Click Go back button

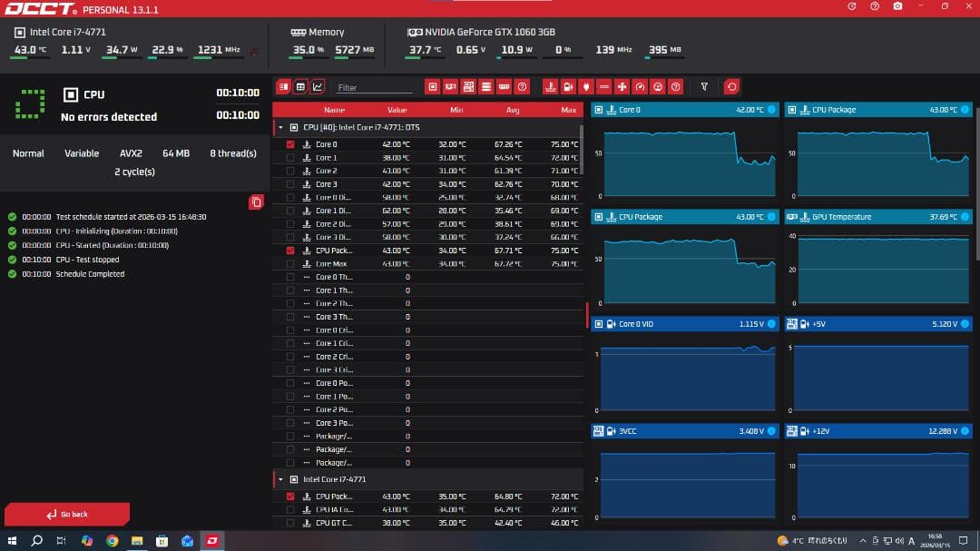point(67,514)
